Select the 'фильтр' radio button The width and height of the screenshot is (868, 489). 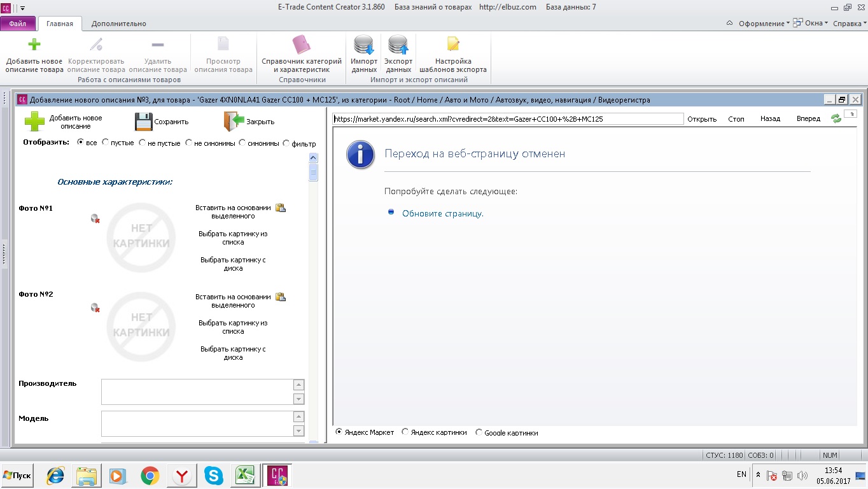[286, 143]
